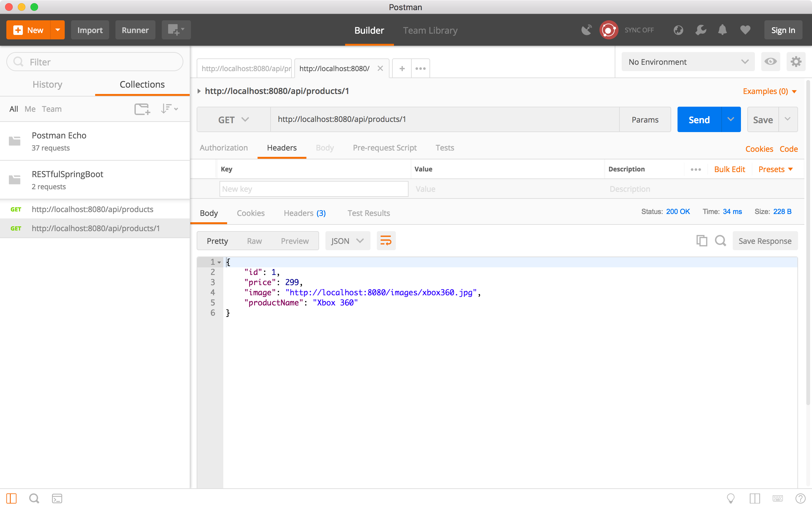Click the sidebar Filter field

tap(95, 62)
